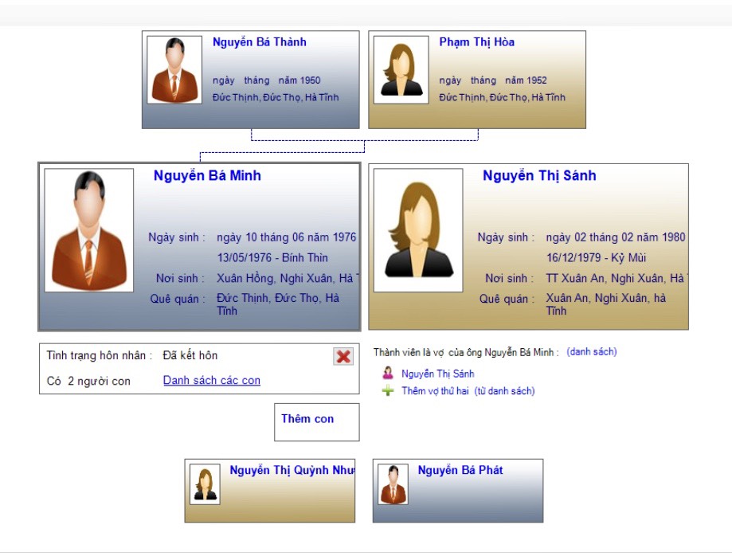The width and height of the screenshot is (732, 560).
Task: Open the Nguyễn Bá Minh name heading
Action: pyautogui.click(x=207, y=175)
